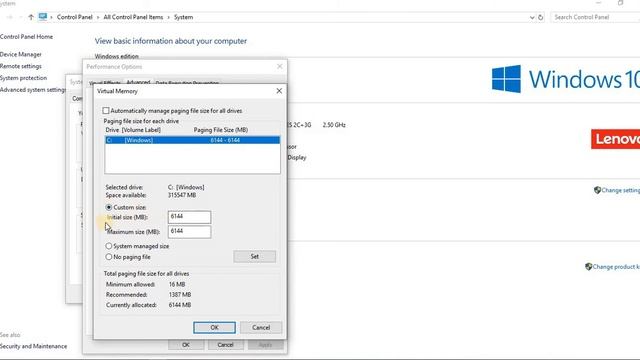Cancel the Virtual Memory dialog

pos(261,327)
